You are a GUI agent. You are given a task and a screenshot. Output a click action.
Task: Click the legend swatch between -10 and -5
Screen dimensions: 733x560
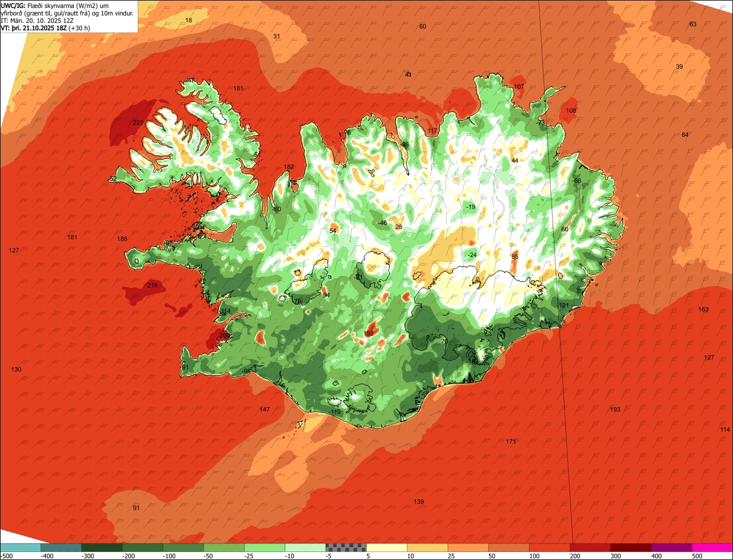point(305,547)
